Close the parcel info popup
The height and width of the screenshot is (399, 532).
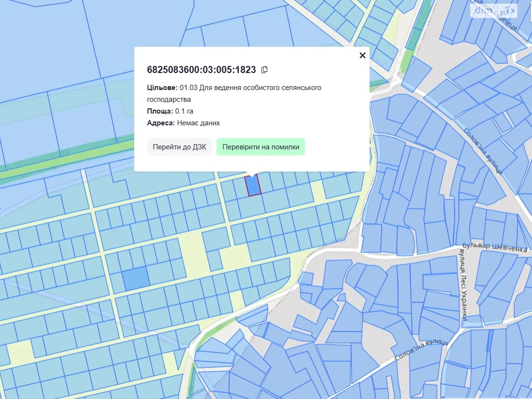coord(362,55)
